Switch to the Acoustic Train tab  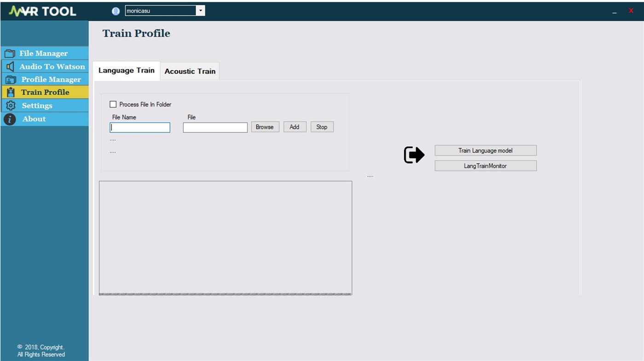190,71
